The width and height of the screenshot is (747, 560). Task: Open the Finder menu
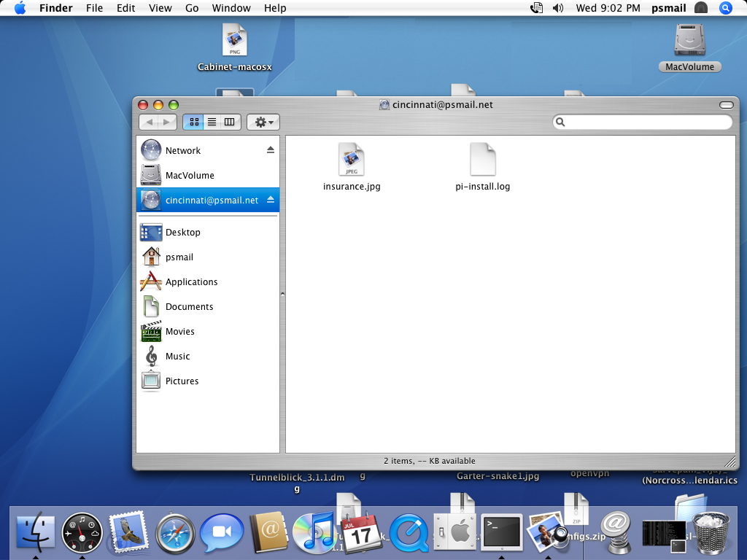[x=55, y=8]
